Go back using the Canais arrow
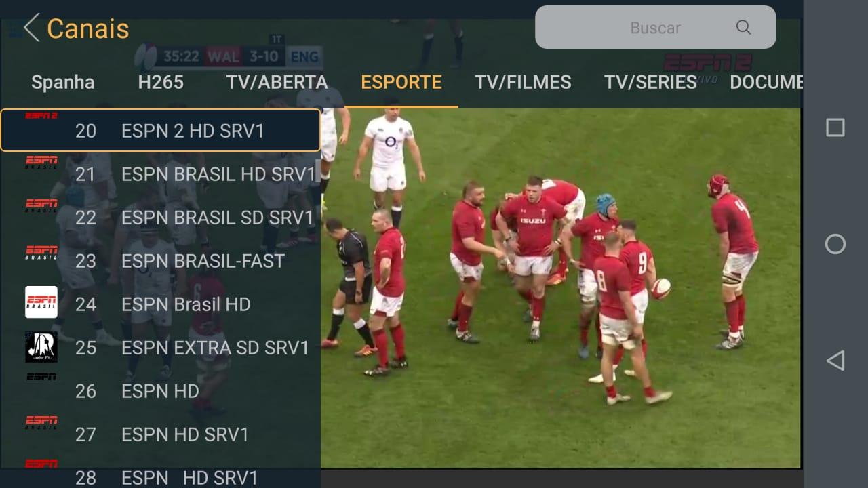The width and height of the screenshot is (868, 488). point(31,28)
